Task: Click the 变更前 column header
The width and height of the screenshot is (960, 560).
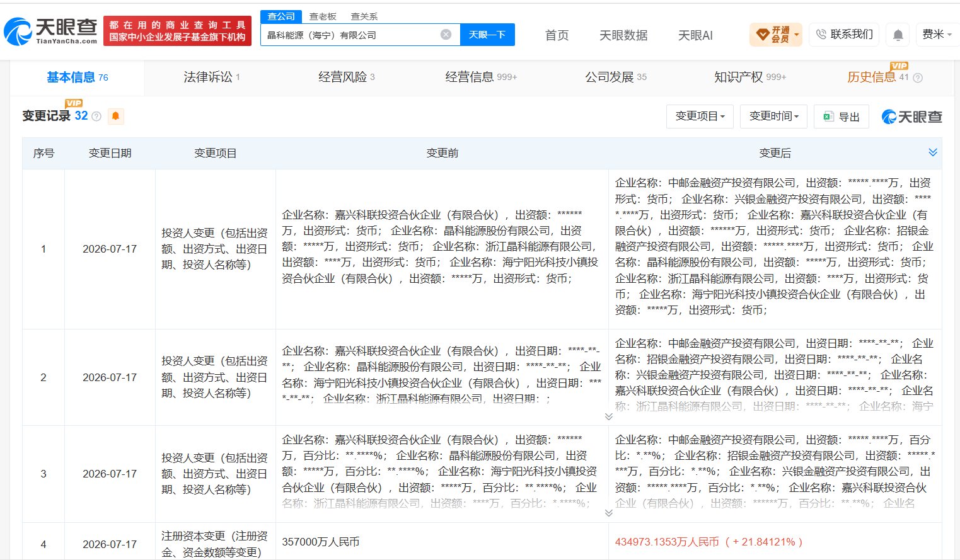Action: (442, 153)
